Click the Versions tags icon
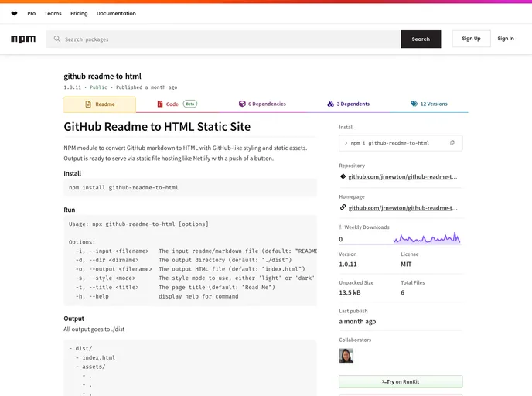Viewport: 532px width, 396px height. point(414,104)
